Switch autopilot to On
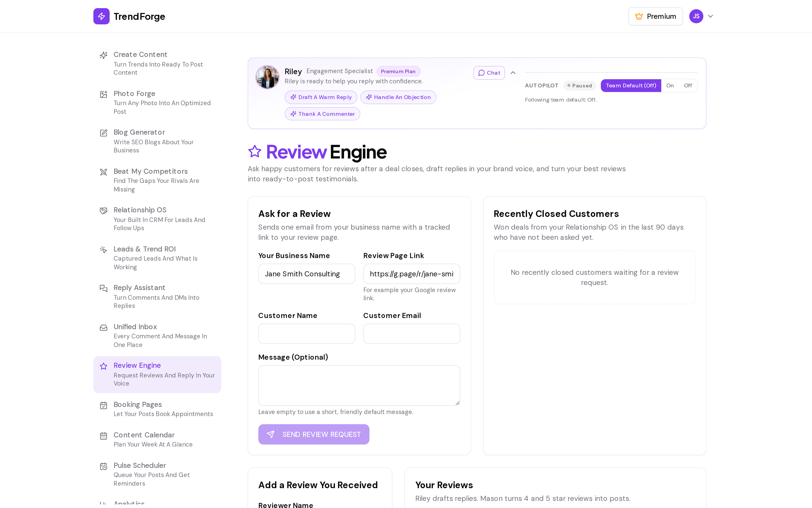The image size is (812, 508). [670, 86]
